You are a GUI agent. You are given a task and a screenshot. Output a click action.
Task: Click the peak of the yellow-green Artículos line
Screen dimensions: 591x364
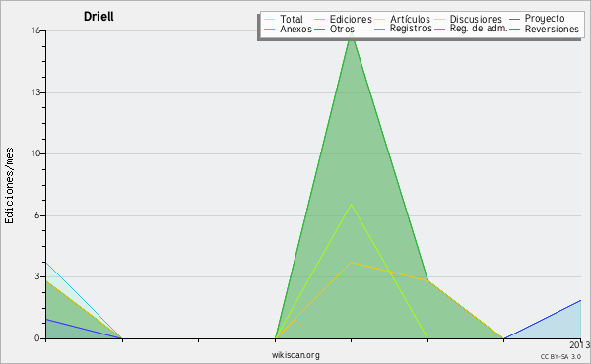(x=352, y=204)
